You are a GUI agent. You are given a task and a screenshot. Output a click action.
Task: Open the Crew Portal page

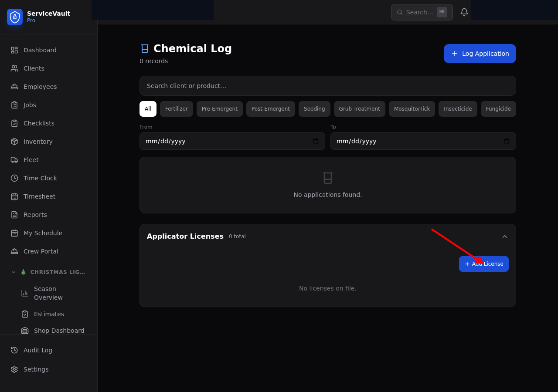click(41, 251)
